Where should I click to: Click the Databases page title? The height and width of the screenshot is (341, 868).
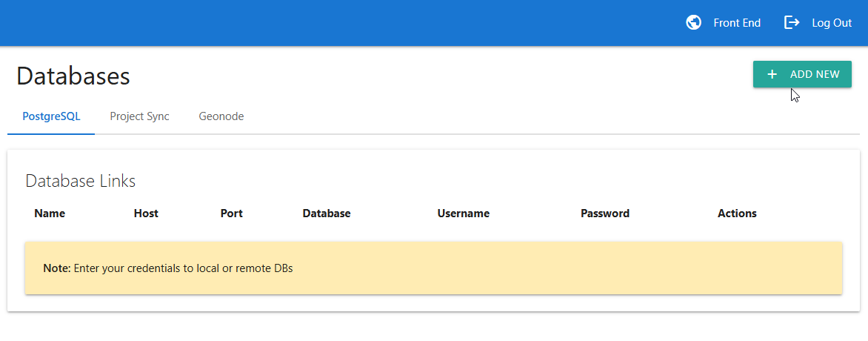(x=73, y=76)
